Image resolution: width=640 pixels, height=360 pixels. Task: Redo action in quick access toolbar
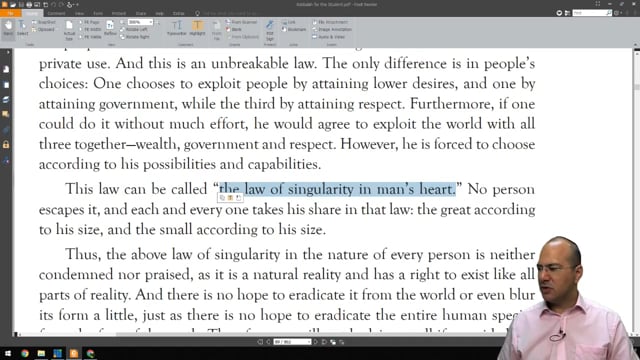click(62, 4)
